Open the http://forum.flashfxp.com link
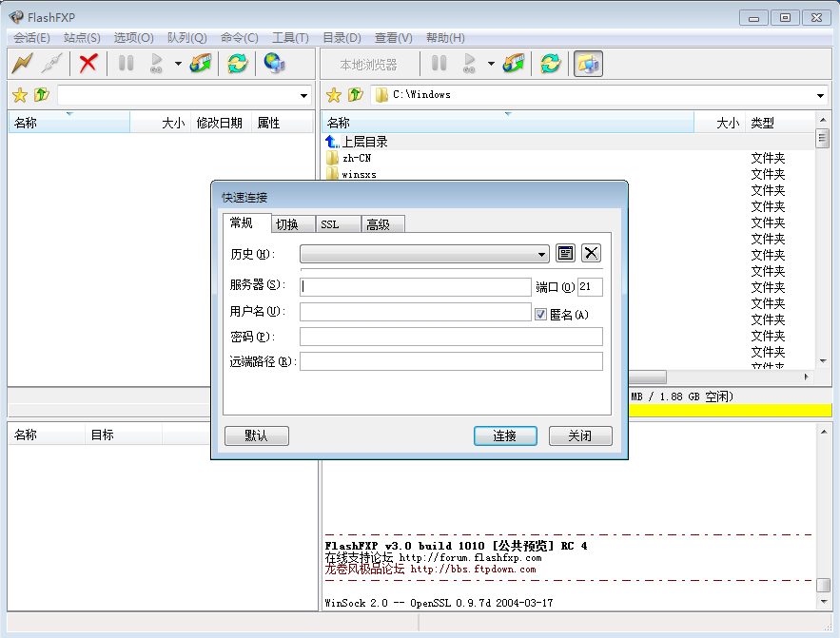840x638 pixels. [x=470, y=558]
